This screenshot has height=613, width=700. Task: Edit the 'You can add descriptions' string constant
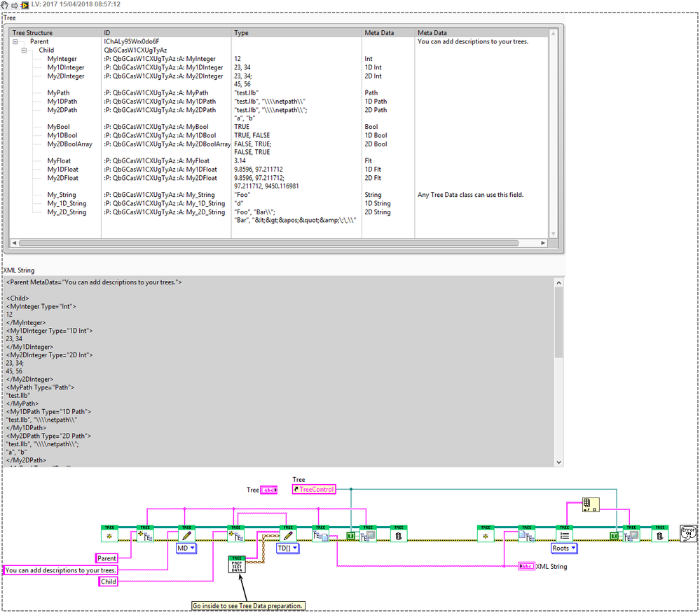click(x=60, y=570)
